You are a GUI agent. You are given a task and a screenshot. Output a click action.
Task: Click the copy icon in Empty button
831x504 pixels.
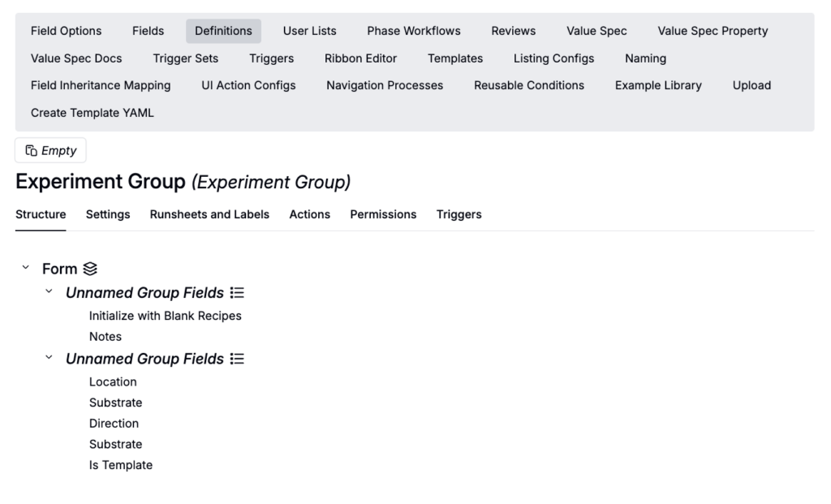coord(31,151)
